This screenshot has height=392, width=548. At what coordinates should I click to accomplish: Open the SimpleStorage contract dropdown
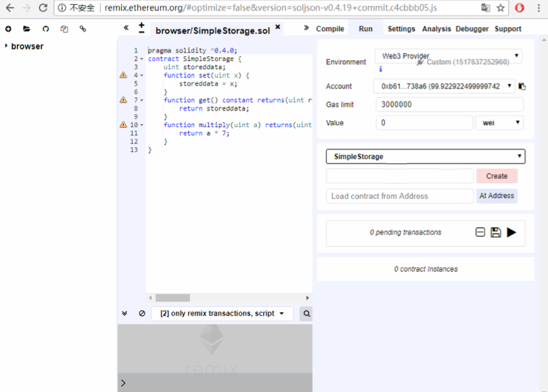click(x=426, y=156)
